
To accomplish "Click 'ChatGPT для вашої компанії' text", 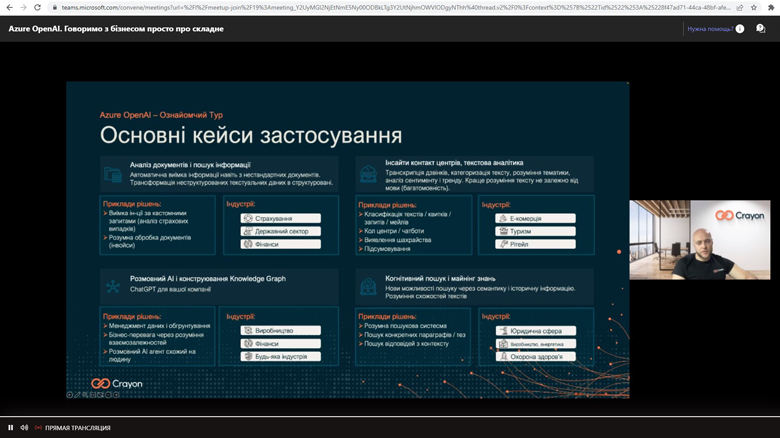I will (x=170, y=289).
